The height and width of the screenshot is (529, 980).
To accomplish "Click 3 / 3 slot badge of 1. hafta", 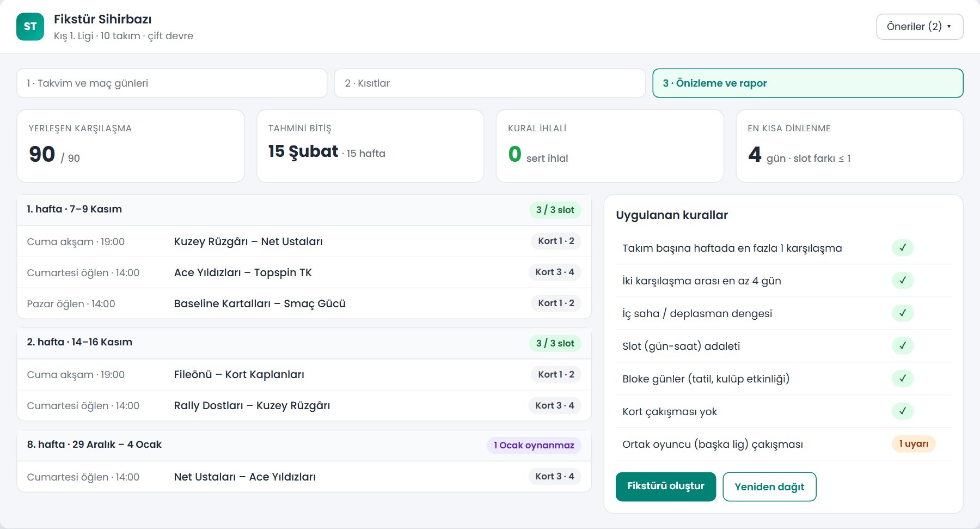I will coord(555,210).
